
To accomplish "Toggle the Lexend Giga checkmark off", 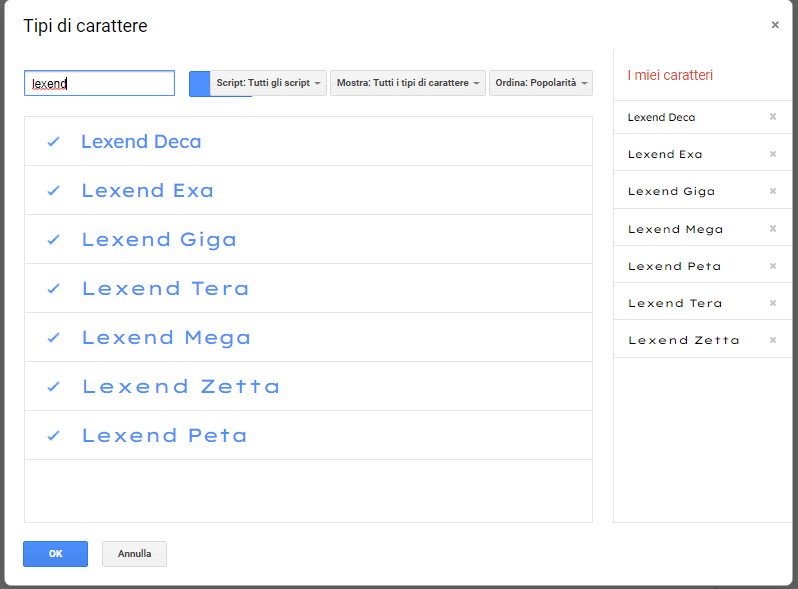I will click(x=54, y=240).
